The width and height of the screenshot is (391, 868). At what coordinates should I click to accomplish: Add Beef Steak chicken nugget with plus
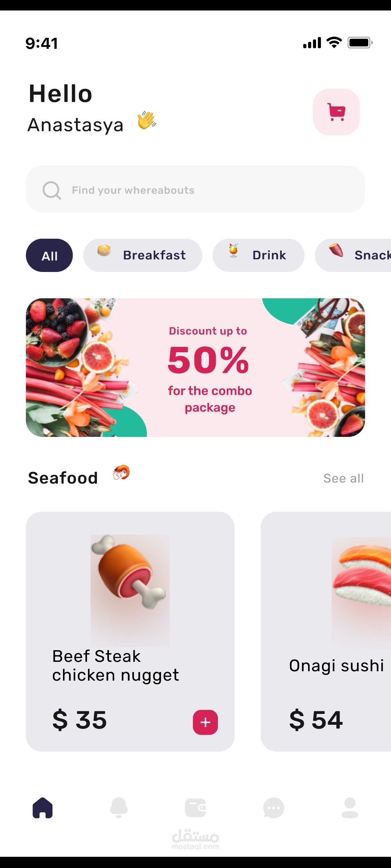tap(205, 722)
